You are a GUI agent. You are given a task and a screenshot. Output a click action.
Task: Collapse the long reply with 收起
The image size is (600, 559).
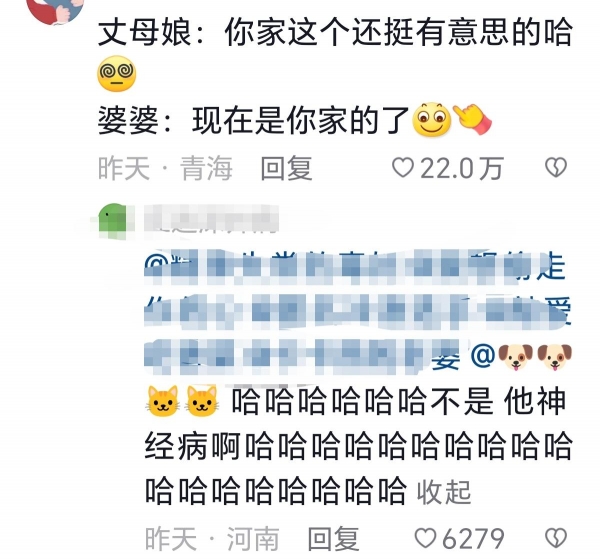444,492
